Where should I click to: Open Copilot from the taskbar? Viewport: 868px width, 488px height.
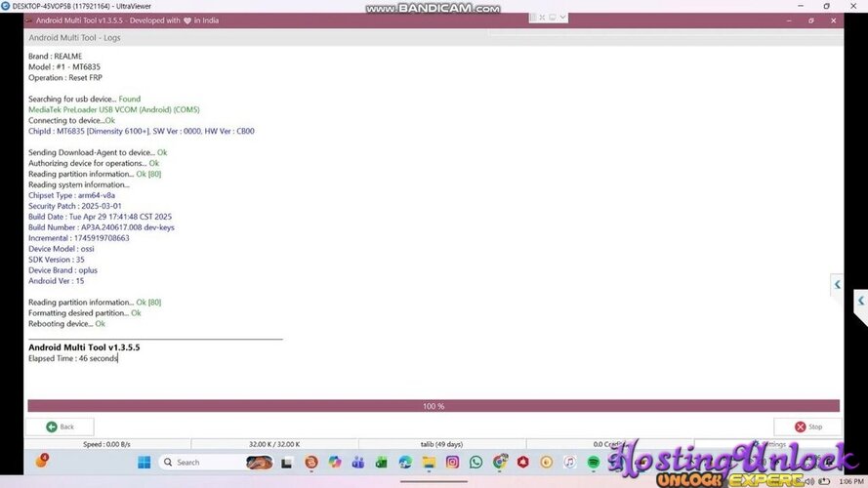pos(334,462)
